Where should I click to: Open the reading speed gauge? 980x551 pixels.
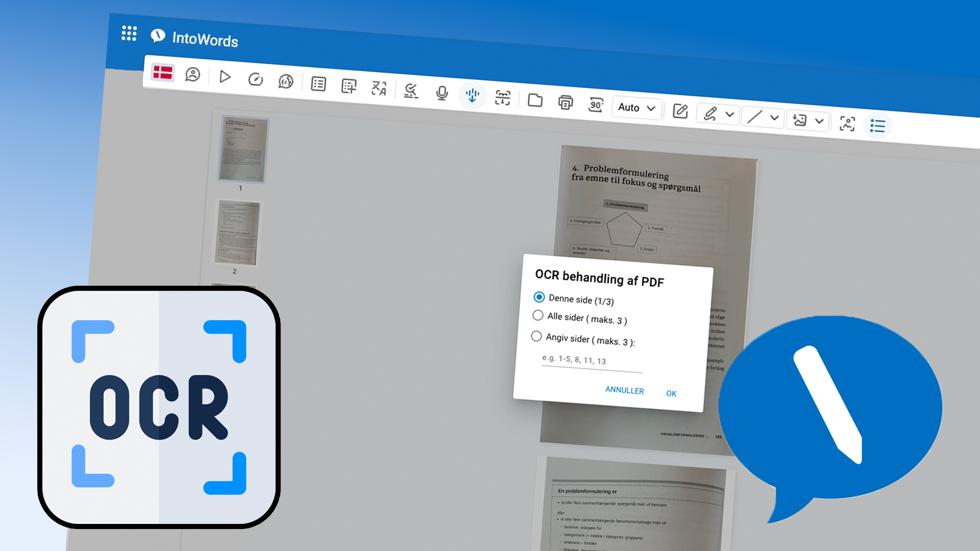click(x=255, y=79)
